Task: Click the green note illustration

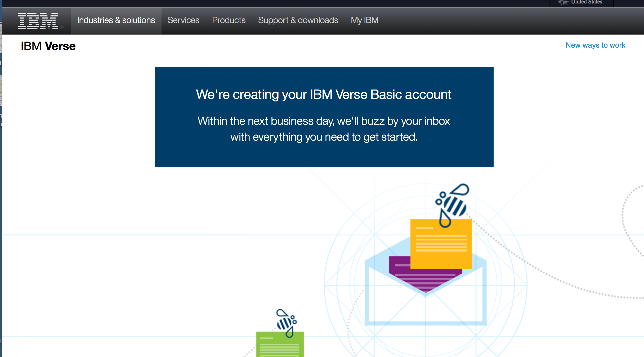Action: click(x=280, y=344)
